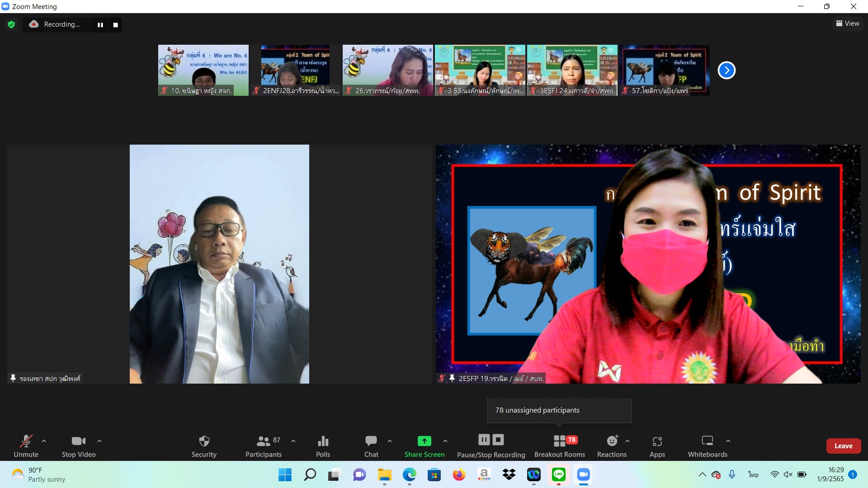The height and width of the screenshot is (488, 868).
Task: Open the View layout menu
Action: [x=848, y=23]
